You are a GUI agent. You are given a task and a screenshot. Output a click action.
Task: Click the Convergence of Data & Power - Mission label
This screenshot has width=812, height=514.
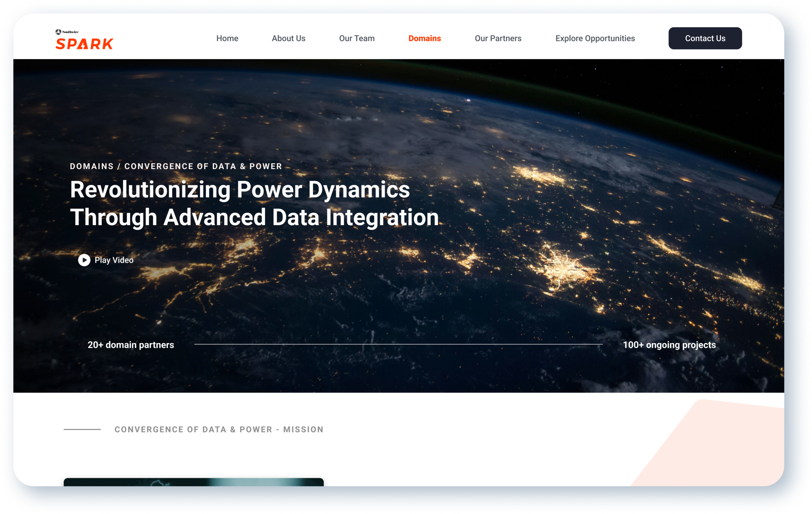[x=219, y=429]
